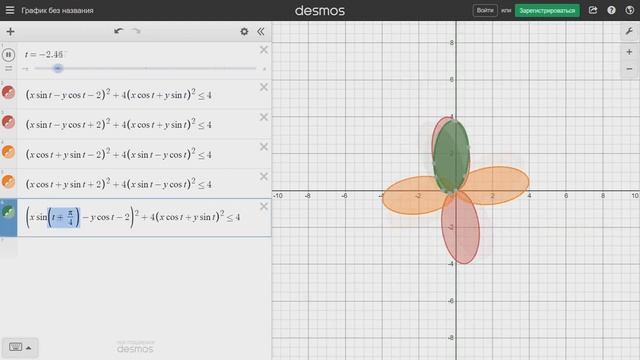Delete the second orange ellipse expression
The width and height of the screenshot is (640, 360).
264,177
